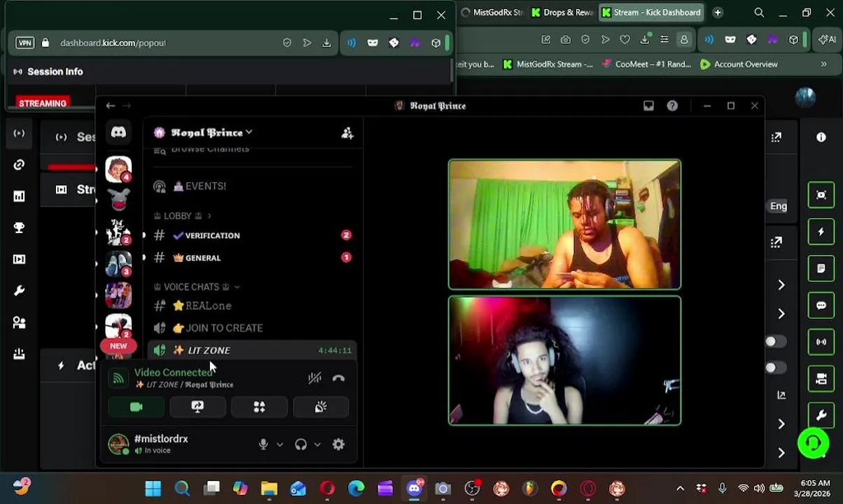Open the MistGodRx Stream bookmark
The height and width of the screenshot is (504, 843).
point(548,64)
